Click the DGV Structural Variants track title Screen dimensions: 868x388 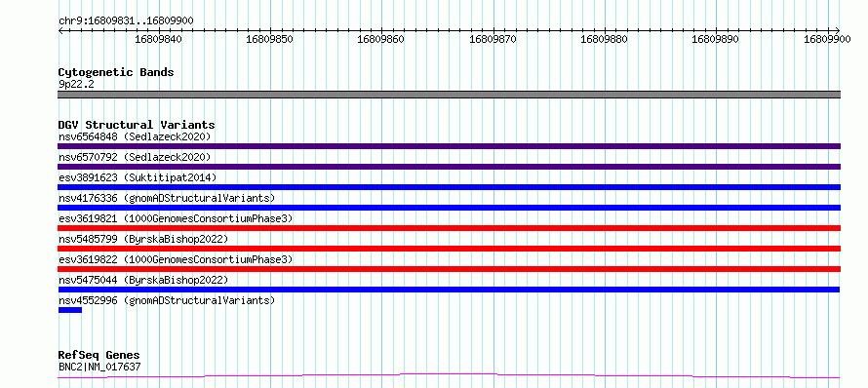point(137,125)
